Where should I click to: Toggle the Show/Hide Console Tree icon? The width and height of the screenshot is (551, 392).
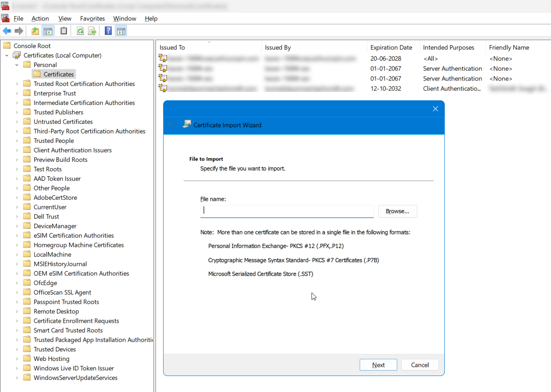pyautogui.click(x=48, y=31)
